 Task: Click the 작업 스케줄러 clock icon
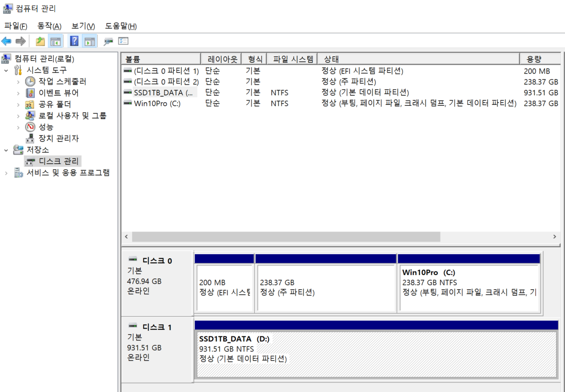click(x=30, y=82)
